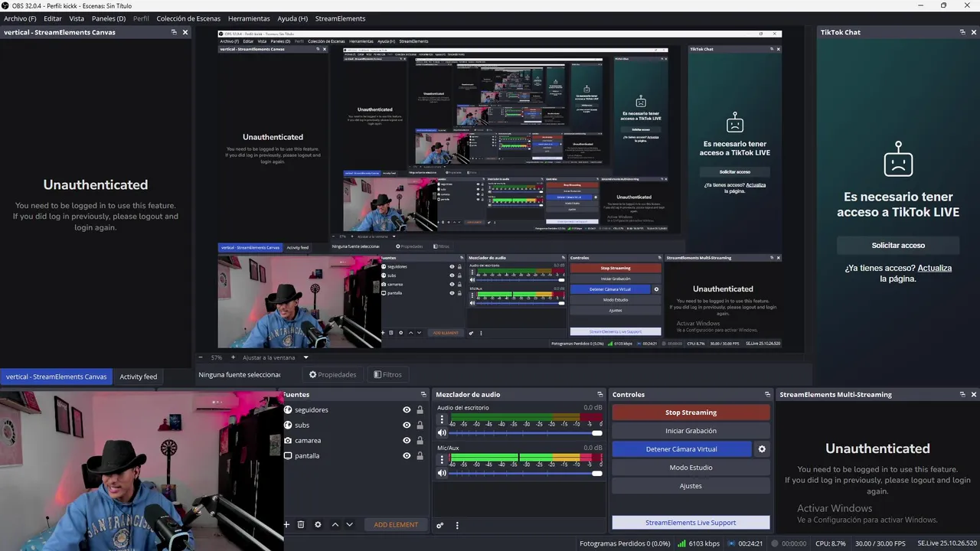Open source properties gear in Fuentes toolbar

pos(318,525)
